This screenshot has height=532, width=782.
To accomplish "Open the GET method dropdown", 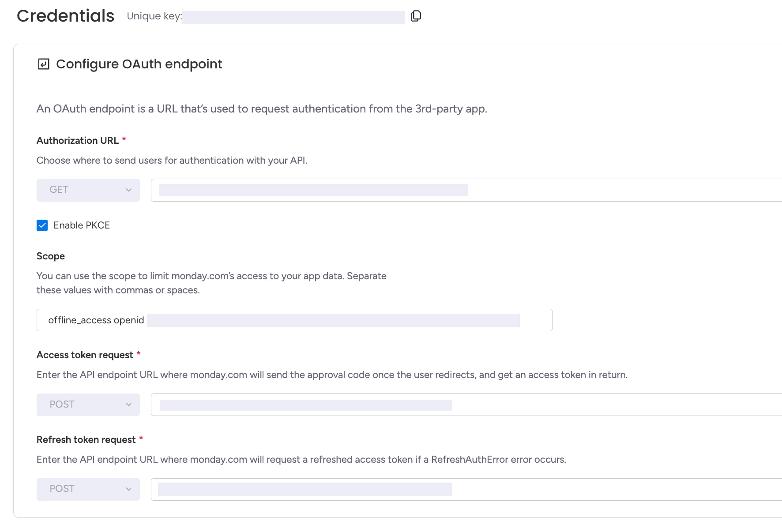I will pos(88,190).
